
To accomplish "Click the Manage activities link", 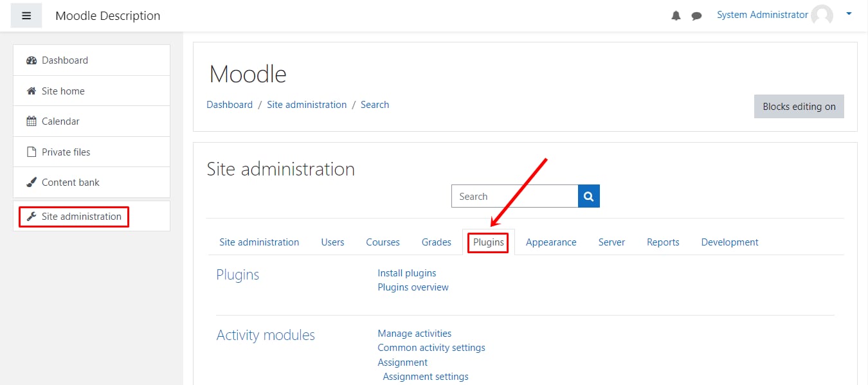I will click(415, 334).
